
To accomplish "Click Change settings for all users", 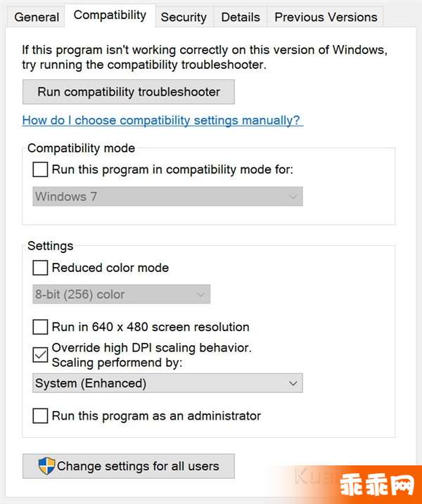I will coord(129,466).
